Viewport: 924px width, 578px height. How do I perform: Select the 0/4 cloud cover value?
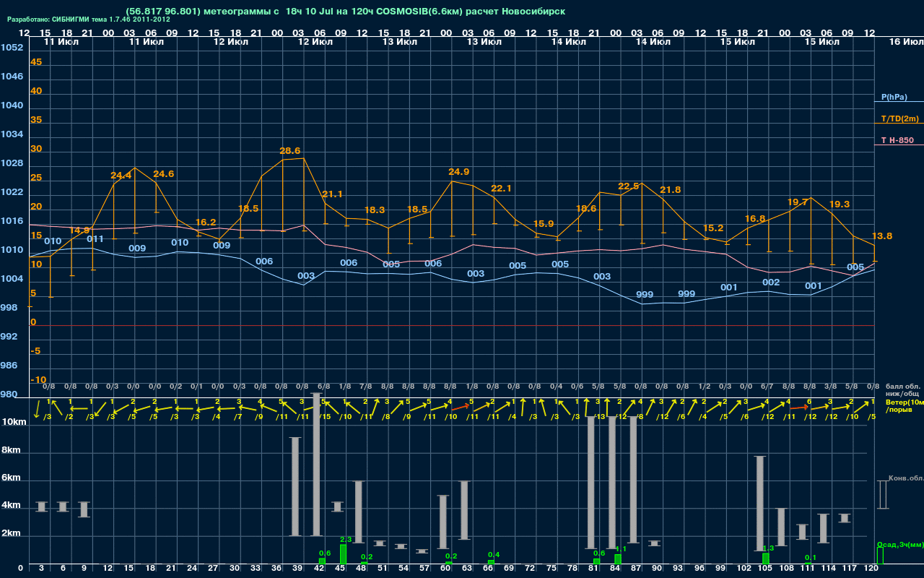tap(557, 387)
